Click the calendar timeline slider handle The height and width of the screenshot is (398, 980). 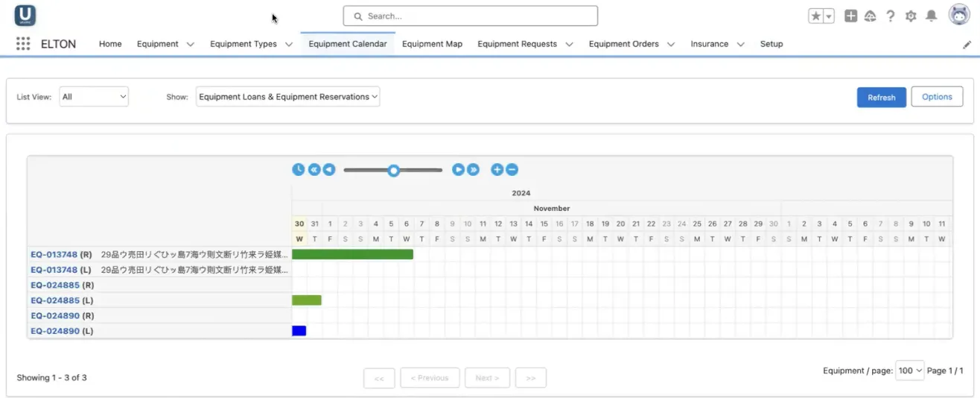[x=394, y=170]
